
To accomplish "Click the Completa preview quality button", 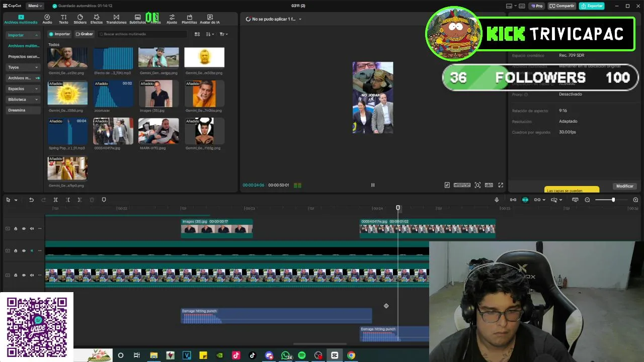I will 462,185.
